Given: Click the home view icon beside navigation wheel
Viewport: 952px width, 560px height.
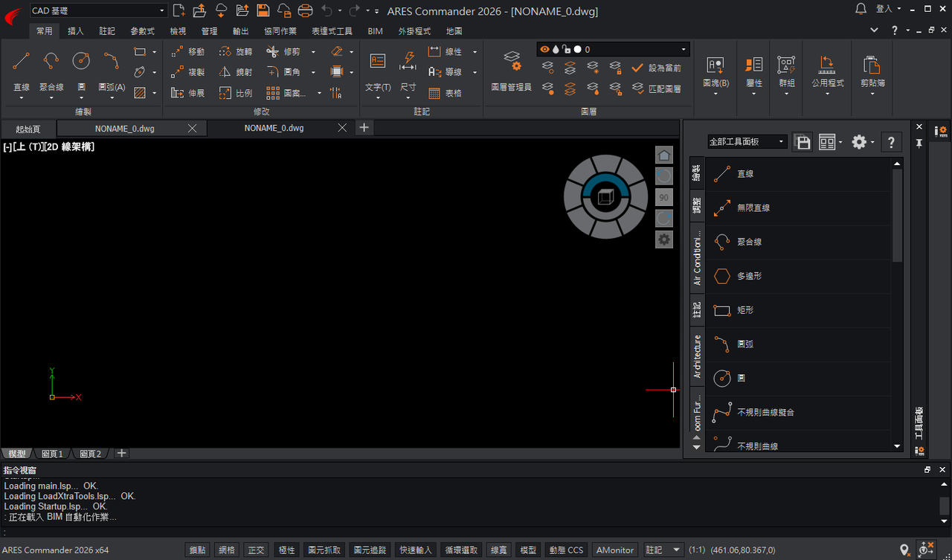Looking at the screenshot, I should (664, 155).
